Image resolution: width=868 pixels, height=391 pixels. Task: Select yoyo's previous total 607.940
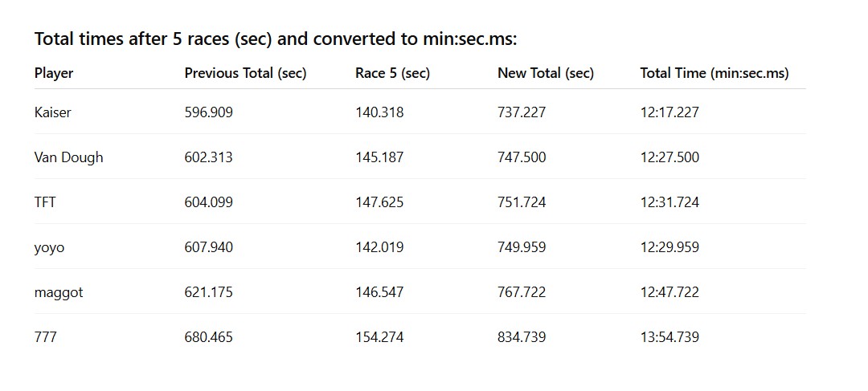[x=209, y=247]
